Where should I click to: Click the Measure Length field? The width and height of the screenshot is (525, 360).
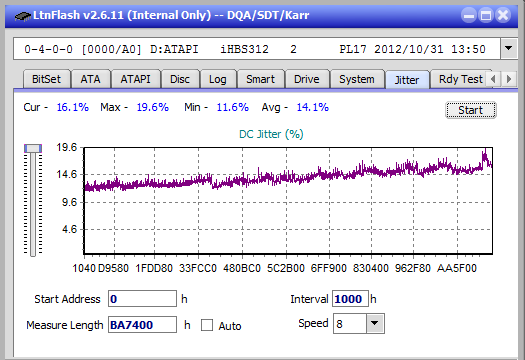point(142,325)
